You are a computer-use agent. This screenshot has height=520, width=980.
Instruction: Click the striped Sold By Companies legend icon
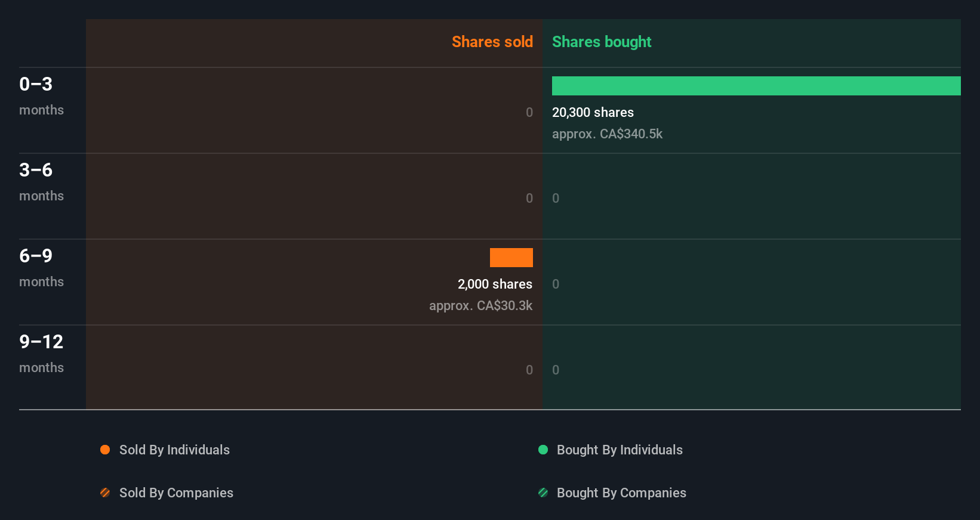pos(105,493)
